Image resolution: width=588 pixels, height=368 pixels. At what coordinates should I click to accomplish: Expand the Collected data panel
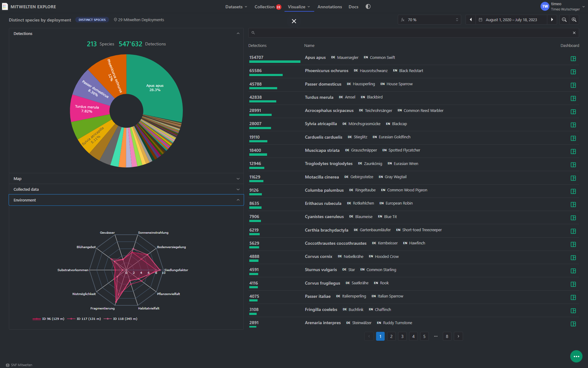click(126, 189)
